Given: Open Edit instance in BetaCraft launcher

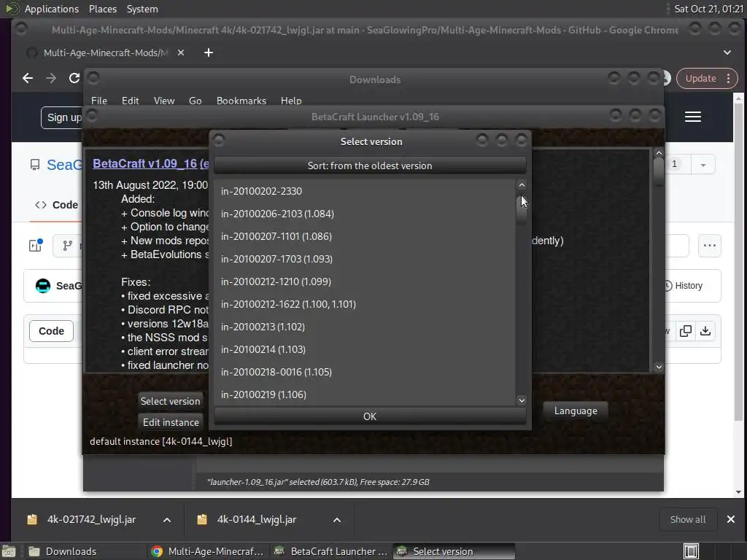Looking at the screenshot, I should [x=170, y=422].
